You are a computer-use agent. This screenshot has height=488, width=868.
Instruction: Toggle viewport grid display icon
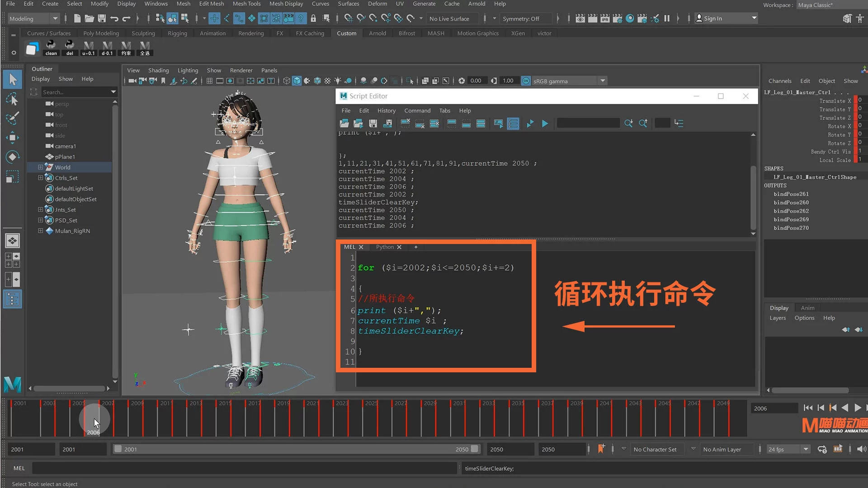tap(209, 81)
